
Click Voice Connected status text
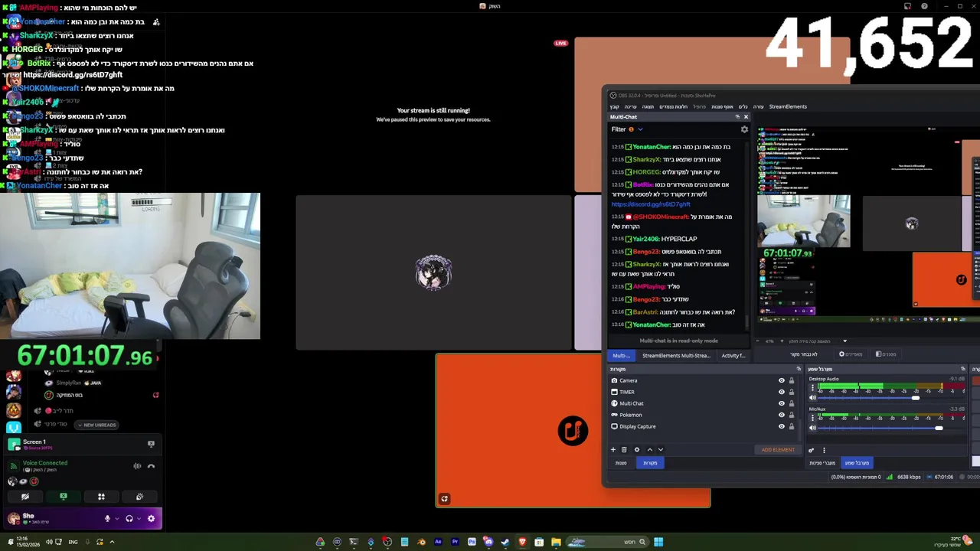(45, 463)
